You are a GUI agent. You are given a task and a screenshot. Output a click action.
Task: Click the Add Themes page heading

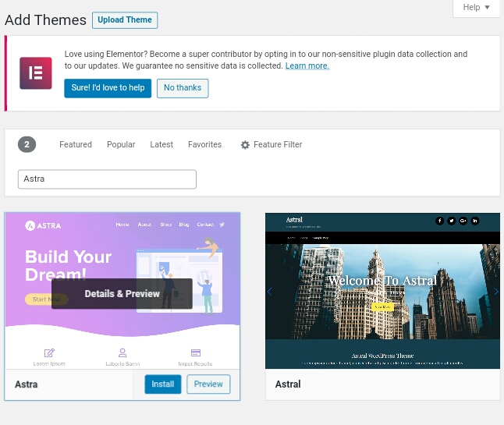(46, 20)
